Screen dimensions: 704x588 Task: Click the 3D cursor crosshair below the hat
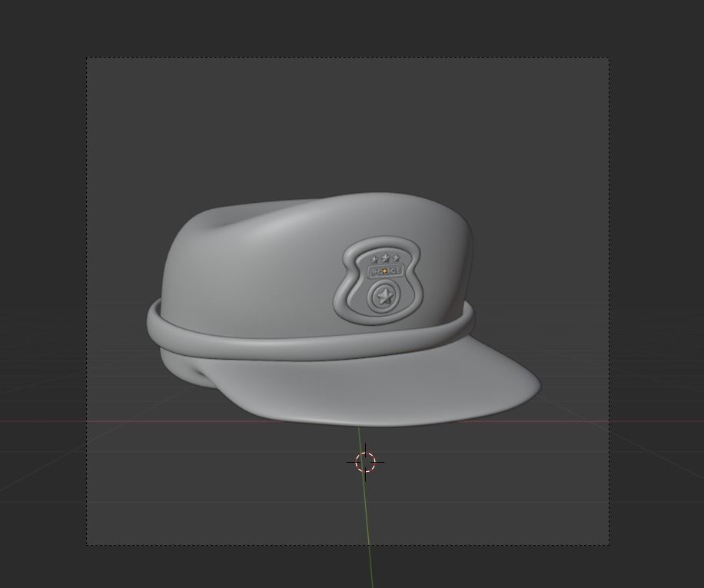(366, 462)
